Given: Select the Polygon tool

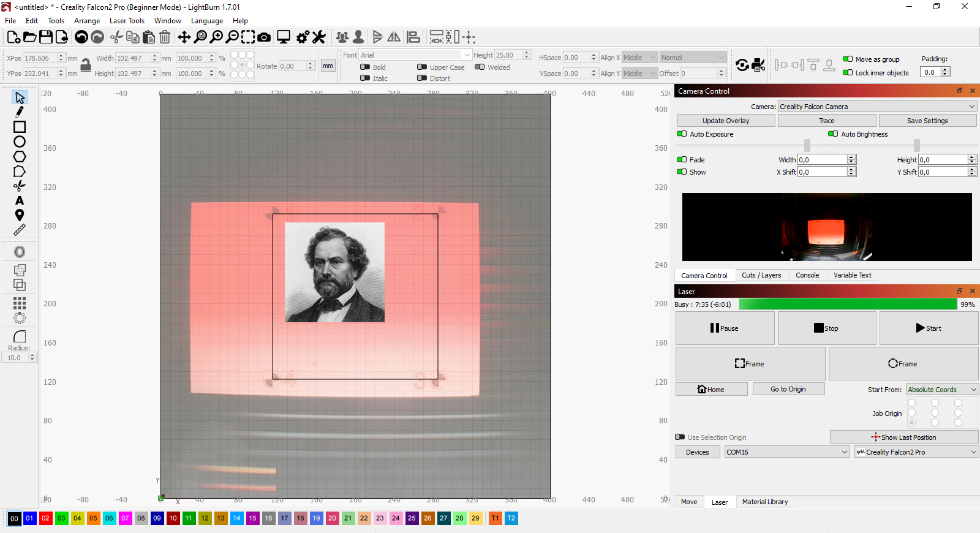Looking at the screenshot, I should pyautogui.click(x=20, y=156).
